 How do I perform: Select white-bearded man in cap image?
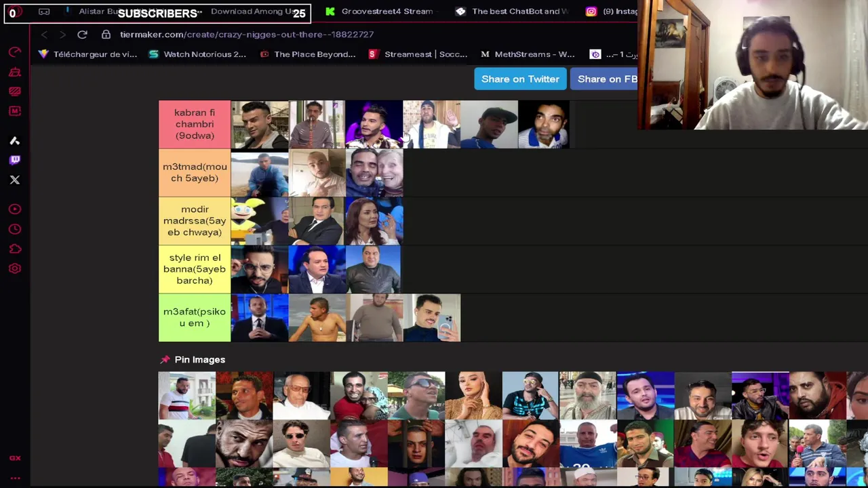pyautogui.click(x=588, y=396)
